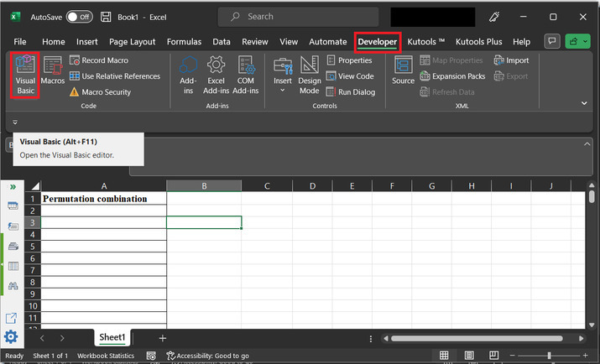Open control Properties
600x364 pixels.
tap(349, 60)
